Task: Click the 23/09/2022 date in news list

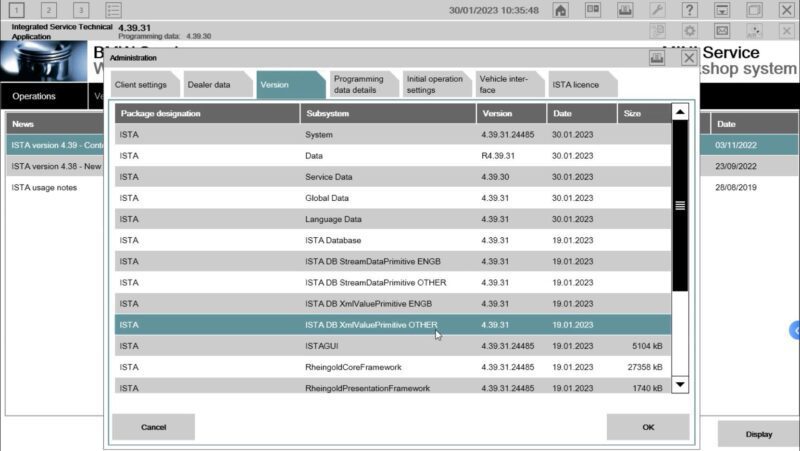Action: 736,166
